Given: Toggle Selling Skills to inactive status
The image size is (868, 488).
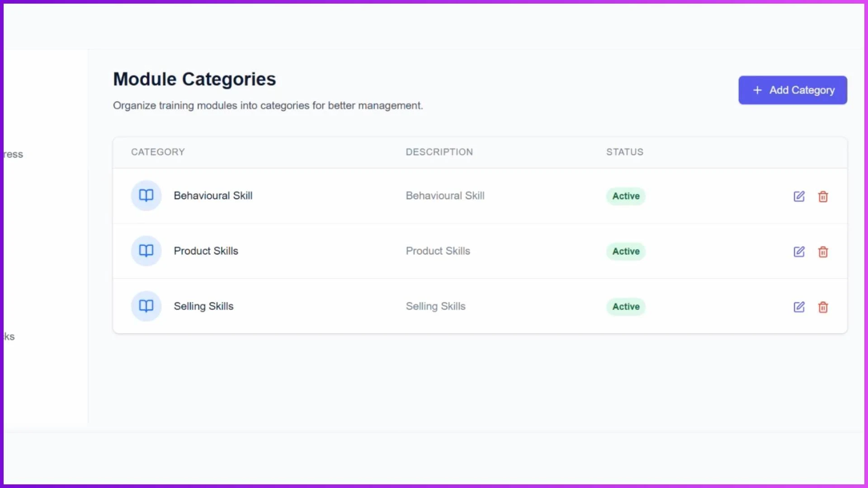Looking at the screenshot, I should tap(625, 307).
